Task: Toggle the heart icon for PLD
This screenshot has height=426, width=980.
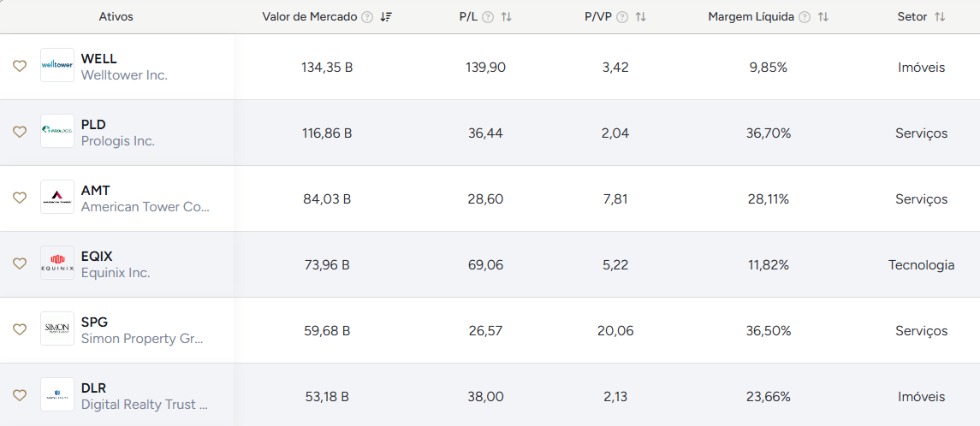Action: [20, 132]
